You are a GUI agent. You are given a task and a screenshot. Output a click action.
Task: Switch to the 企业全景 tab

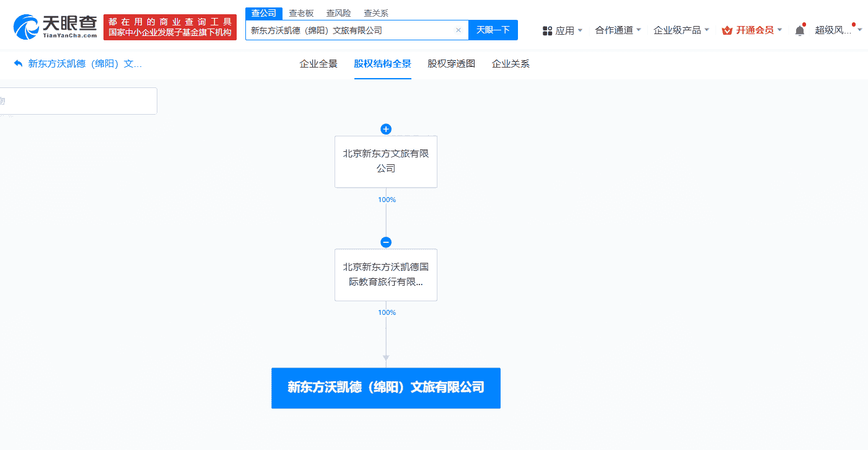click(318, 64)
